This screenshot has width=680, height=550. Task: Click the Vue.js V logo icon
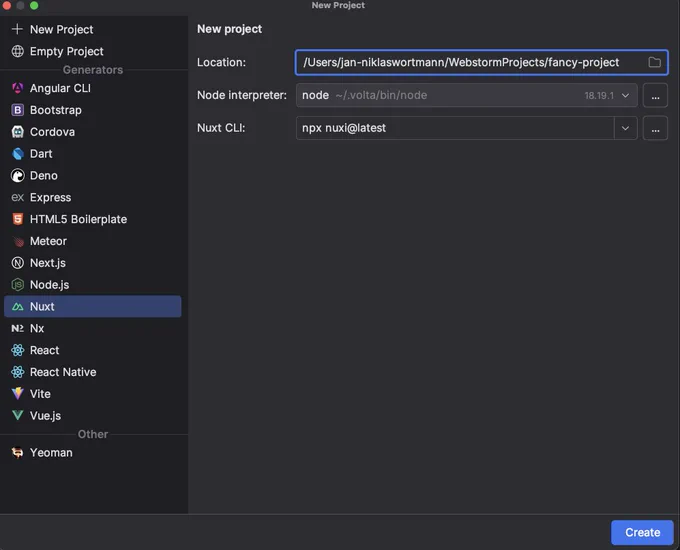(17, 416)
